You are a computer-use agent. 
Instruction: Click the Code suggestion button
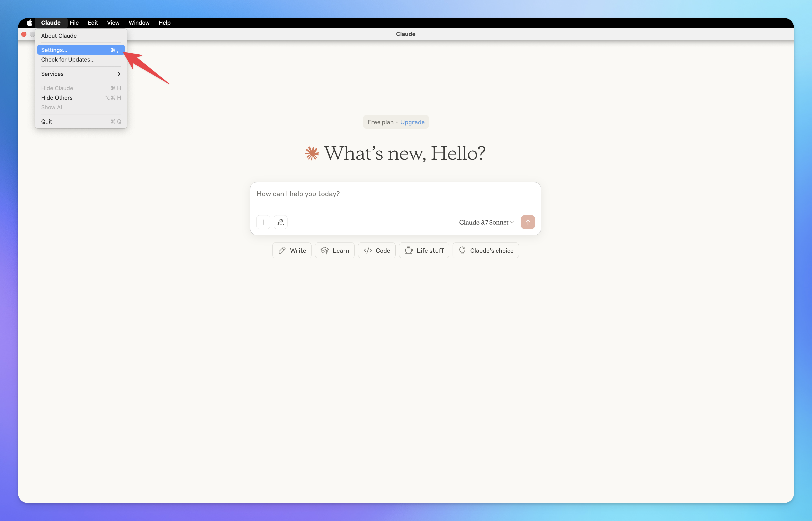[x=376, y=250]
